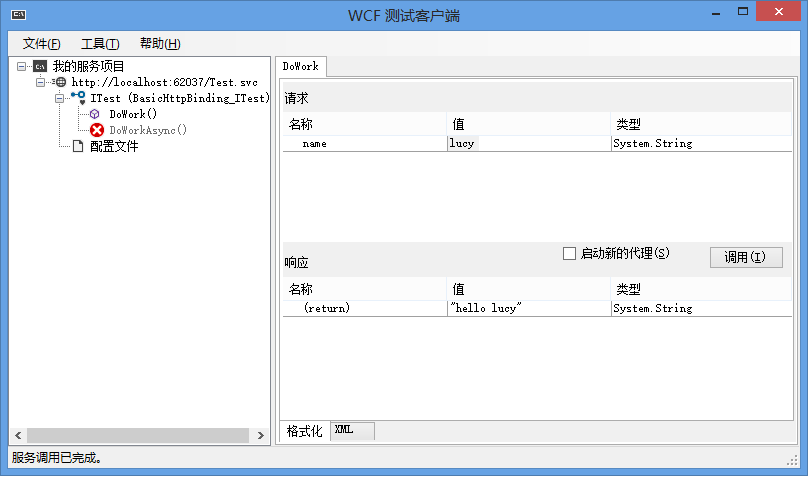This screenshot has width=808, height=478.
Task: Switch to the XML view tab
Action: click(x=344, y=430)
